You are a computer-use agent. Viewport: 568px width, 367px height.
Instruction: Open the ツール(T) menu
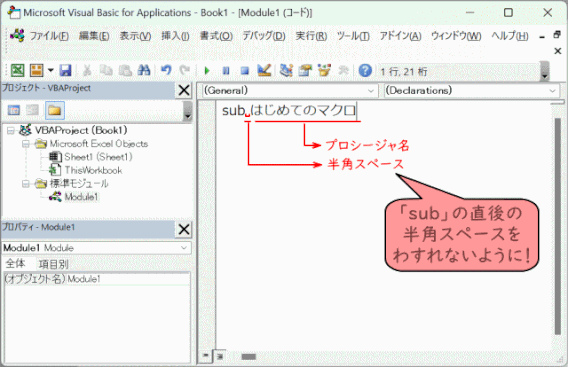353,36
